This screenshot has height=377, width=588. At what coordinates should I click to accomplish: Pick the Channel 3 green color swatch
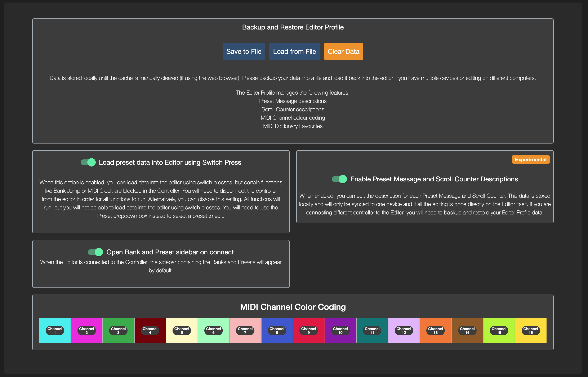coord(118,331)
